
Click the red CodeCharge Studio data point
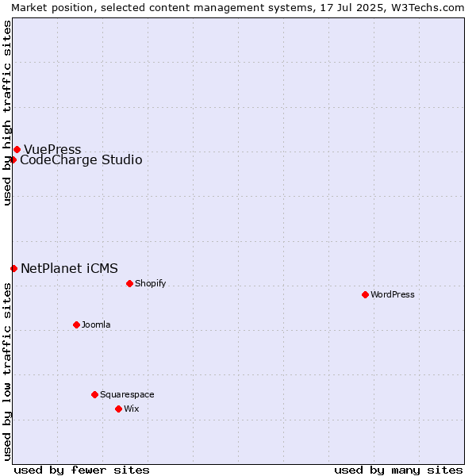point(13,159)
